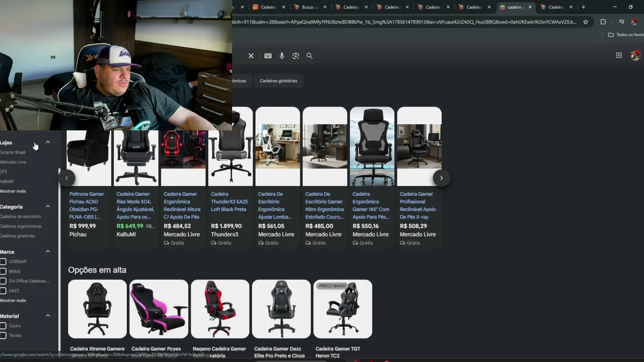Image resolution: width=644 pixels, height=362 pixels.
Task: Open Cadeira ThunderX3 EAZE Loft title
Action: pos(229,202)
